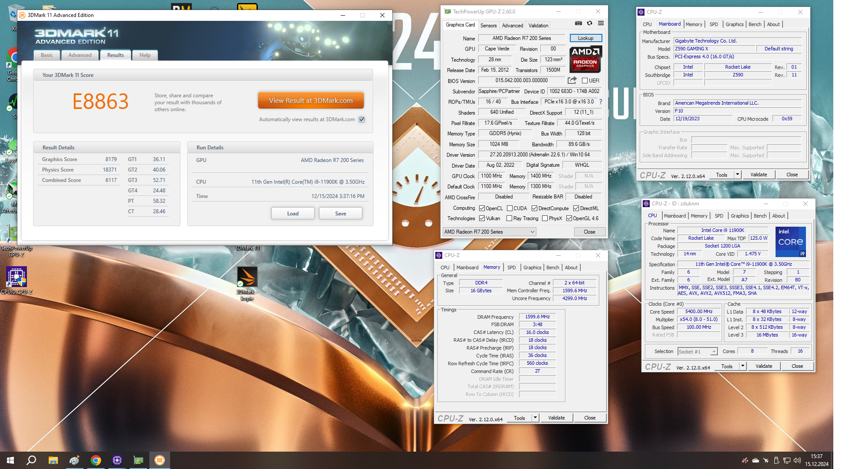Screen dimensions: 868x469
Task: Click Validate in the CPU-Z Mainboard window
Action: click(x=759, y=175)
